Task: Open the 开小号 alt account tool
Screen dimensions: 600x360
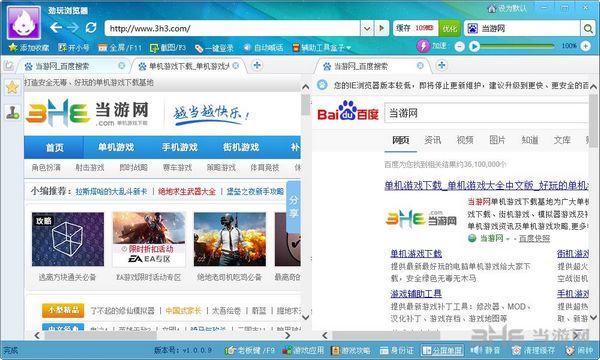Action: pyautogui.click(x=73, y=47)
